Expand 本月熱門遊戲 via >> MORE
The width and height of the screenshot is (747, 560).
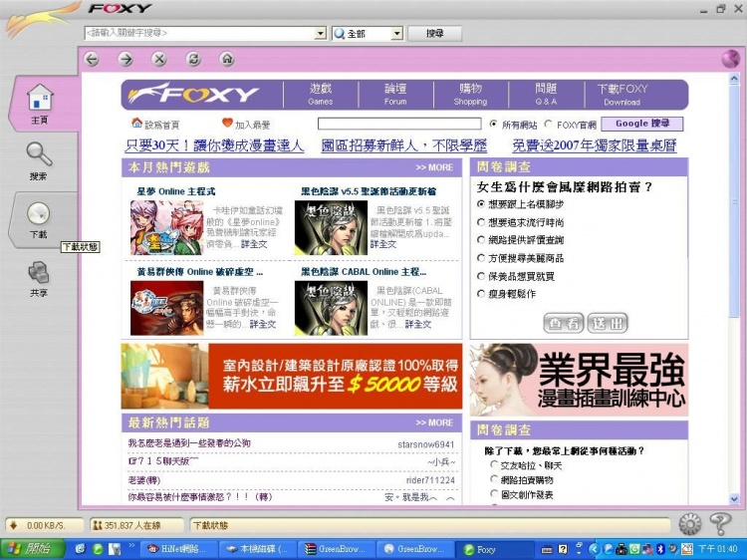pos(434,167)
